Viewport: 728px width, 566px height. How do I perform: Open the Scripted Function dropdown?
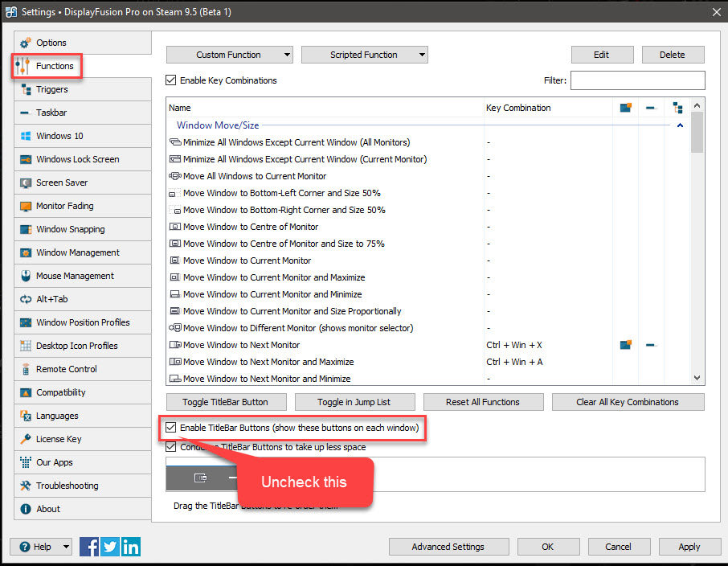pyautogui.click(x=364, y=55)
